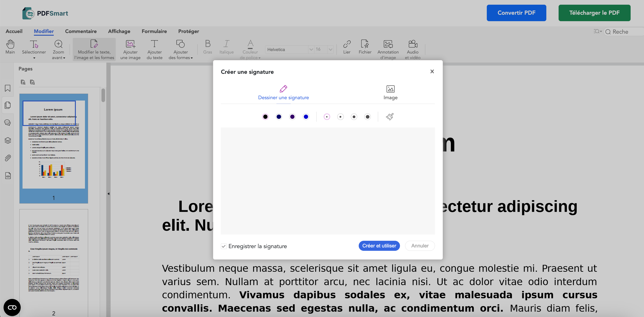Screen dimensions: 644x317
Task: Select the thickest stroke width option
Action: (367, 117)
